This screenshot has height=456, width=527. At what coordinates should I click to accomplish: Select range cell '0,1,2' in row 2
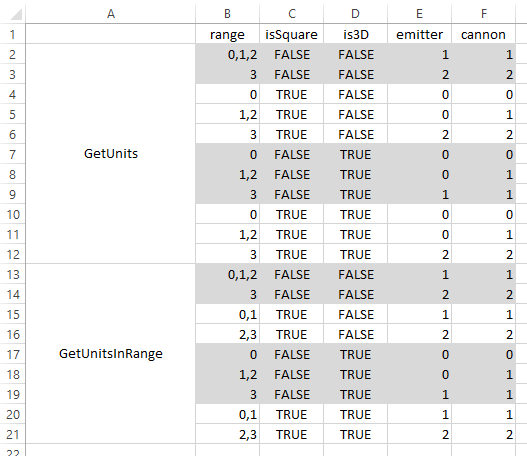tap(227, 54)
